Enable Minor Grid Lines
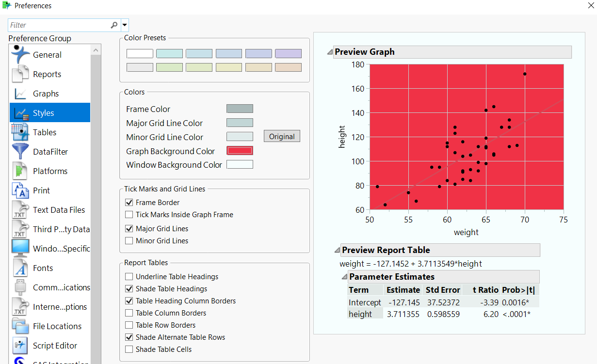Image resolution: width=597 pixels, height=364 pixels. point(129,240)
